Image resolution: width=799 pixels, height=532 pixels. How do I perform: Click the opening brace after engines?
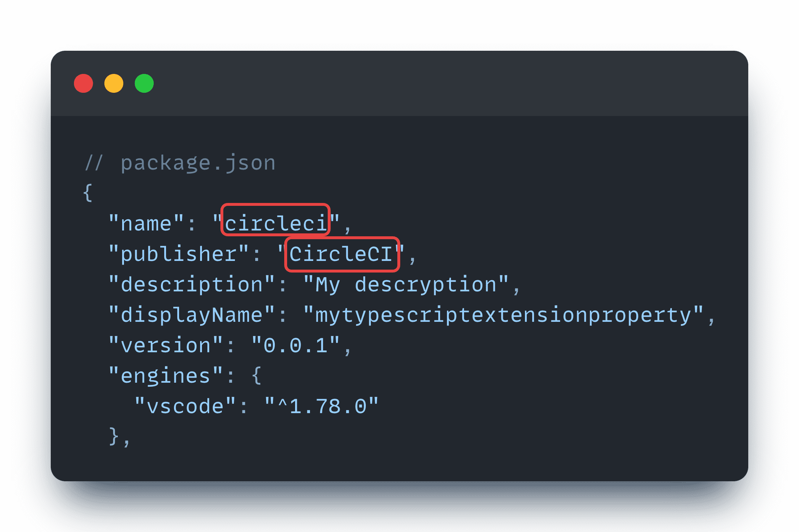tap(257, 376)
